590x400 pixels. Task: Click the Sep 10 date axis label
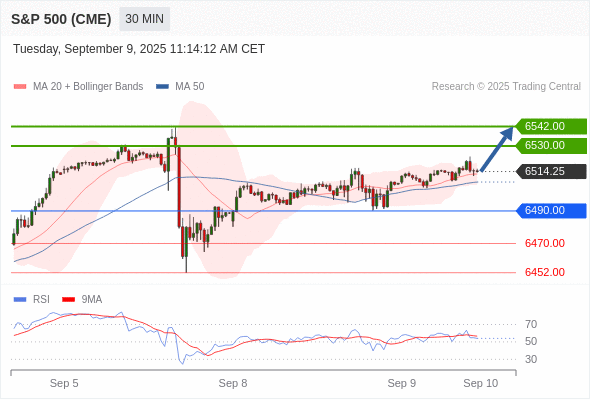click(x=481, y=383)
